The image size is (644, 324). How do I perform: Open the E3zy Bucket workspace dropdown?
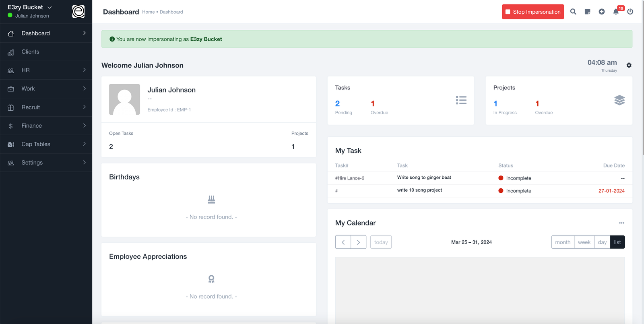30,7
